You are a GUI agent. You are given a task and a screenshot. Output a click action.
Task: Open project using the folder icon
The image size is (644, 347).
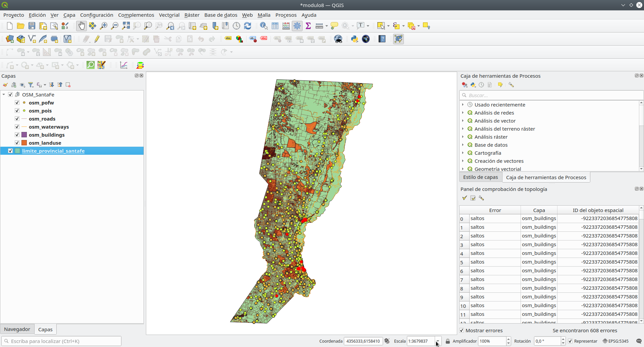tap(21, 26)
